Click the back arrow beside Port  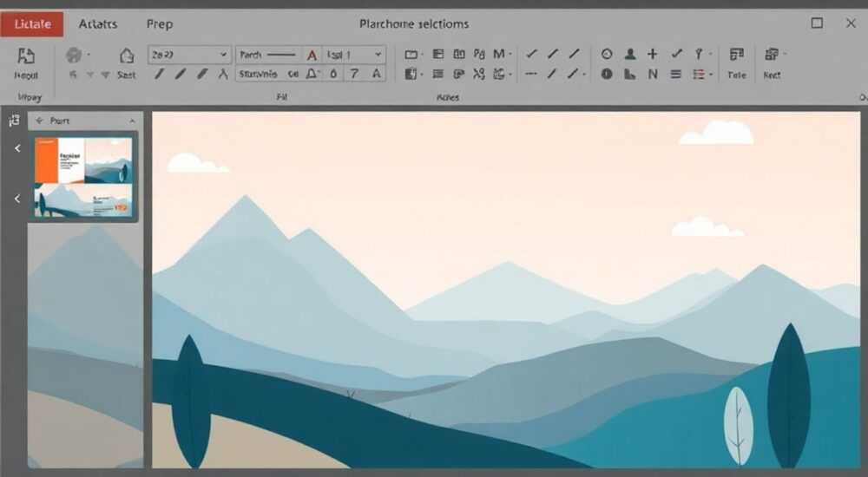[39, 120]
